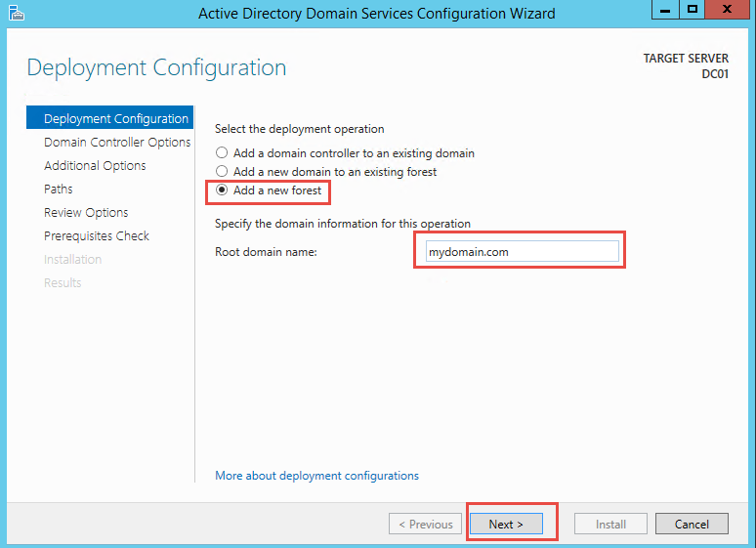Viewport: 756px width, 548px height.
Task: Cancel the configuration wizard
Action: point(692,524)
